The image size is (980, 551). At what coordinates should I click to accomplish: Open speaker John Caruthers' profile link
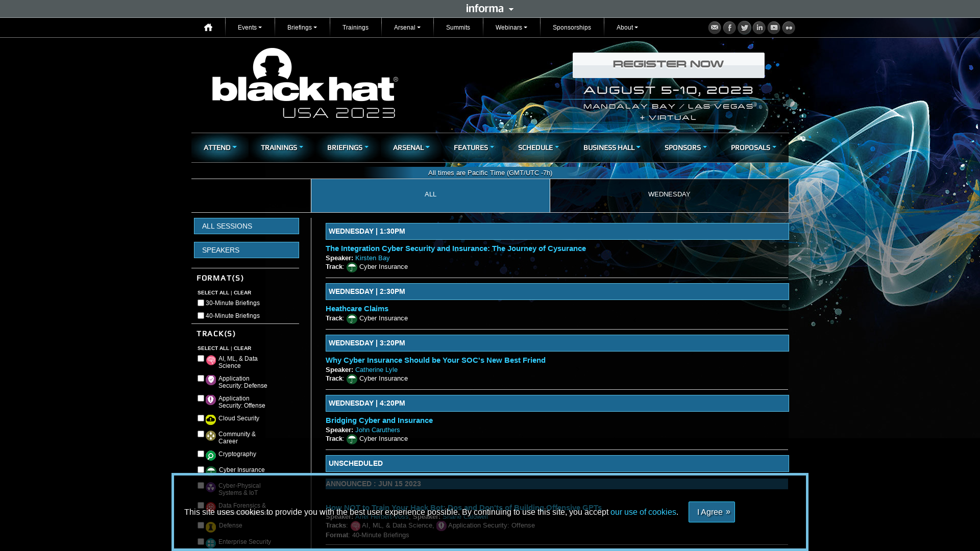[377, 430]
